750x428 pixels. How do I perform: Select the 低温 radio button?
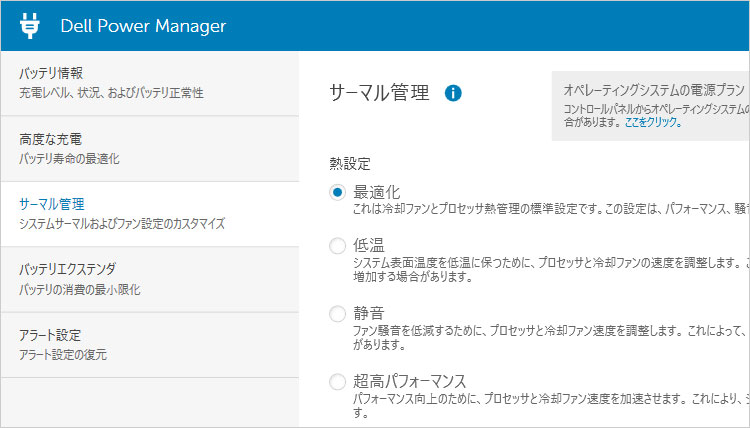(x=337, y=246)
